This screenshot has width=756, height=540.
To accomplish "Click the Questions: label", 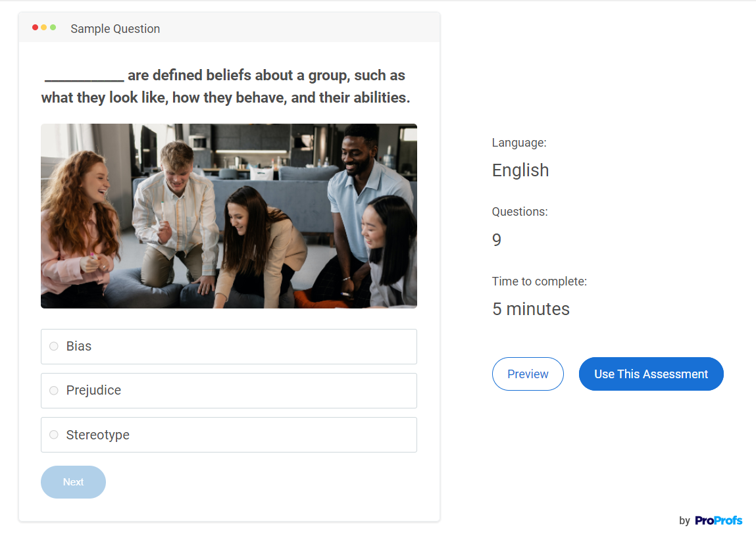I will click(x=519, y=212).
